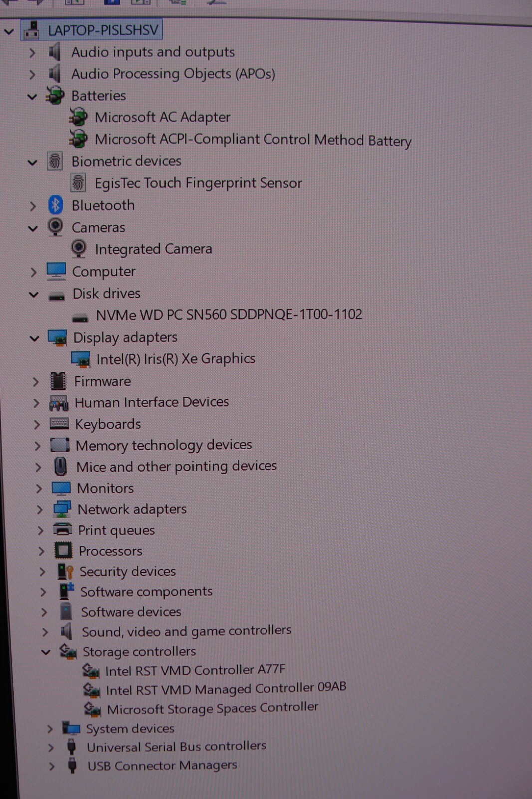Image resolution: width=532 pixels, height=799 pixels.
Task: Click the Storage controllers category icon
Action: 68,652
